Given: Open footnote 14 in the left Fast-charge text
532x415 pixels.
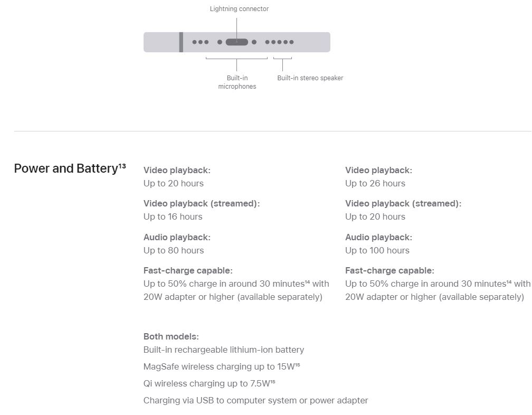Looking at the screenshot, I should click(x=307, y=281).
